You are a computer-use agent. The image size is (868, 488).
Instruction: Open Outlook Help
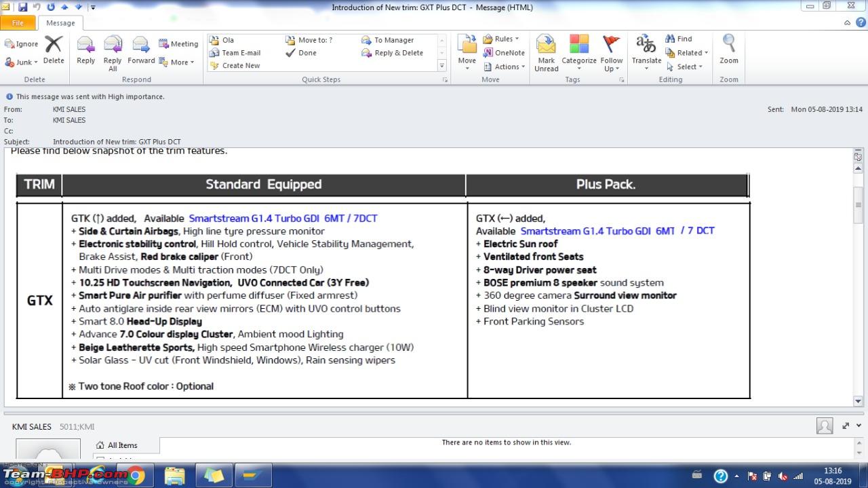tap(860, 22)
